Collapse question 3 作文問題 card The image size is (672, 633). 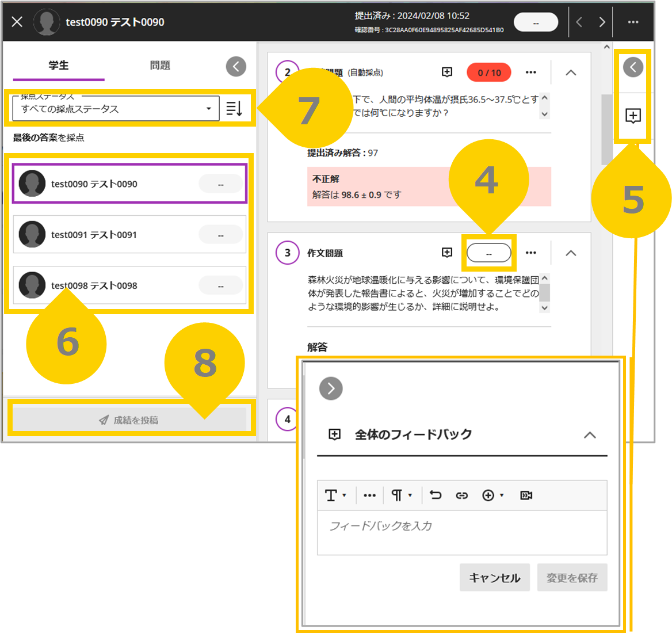[x=571, y=253]
